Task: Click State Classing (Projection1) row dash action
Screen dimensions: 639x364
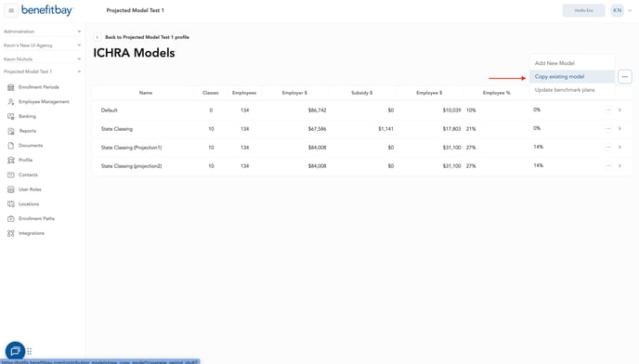Action: (608, 147)
